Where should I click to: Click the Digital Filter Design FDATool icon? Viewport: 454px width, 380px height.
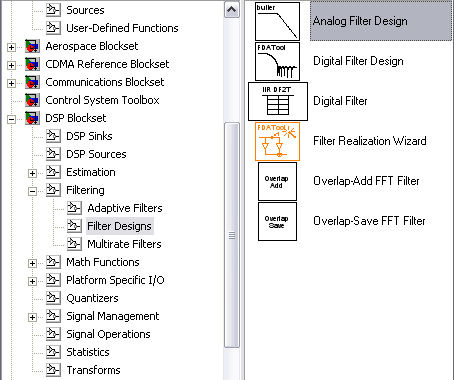pos(277,61)
